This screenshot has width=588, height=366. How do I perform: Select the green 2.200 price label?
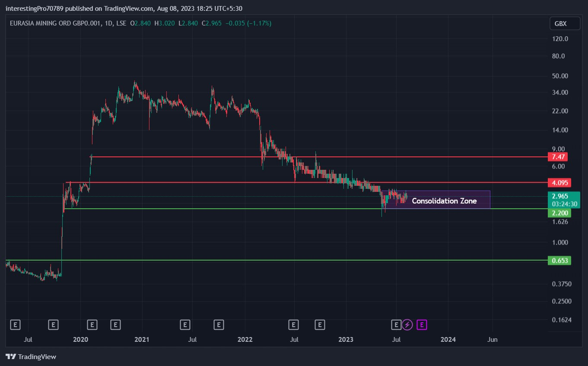coord(559,213)
